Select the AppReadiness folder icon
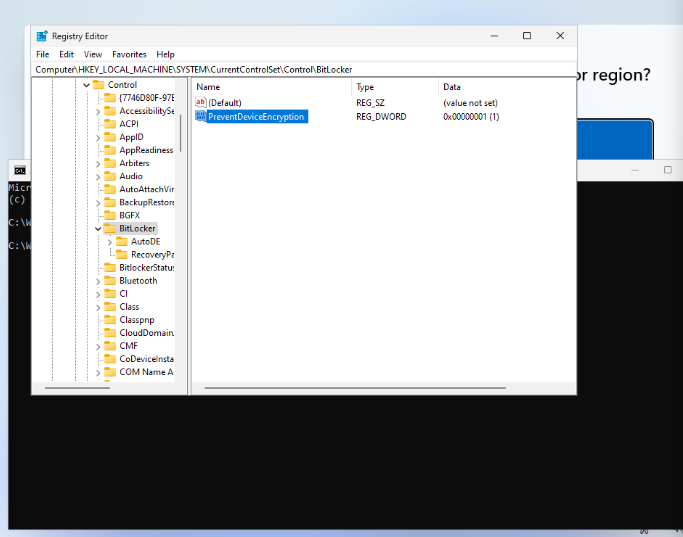The height and width of the screenshot is (537, 683). tap(110, 150)
